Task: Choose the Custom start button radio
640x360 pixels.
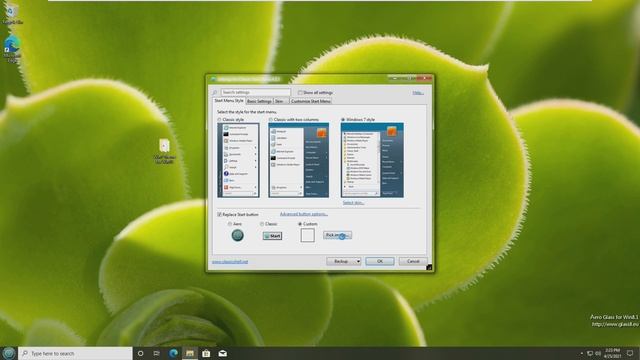Action: (x=300, y=224)
